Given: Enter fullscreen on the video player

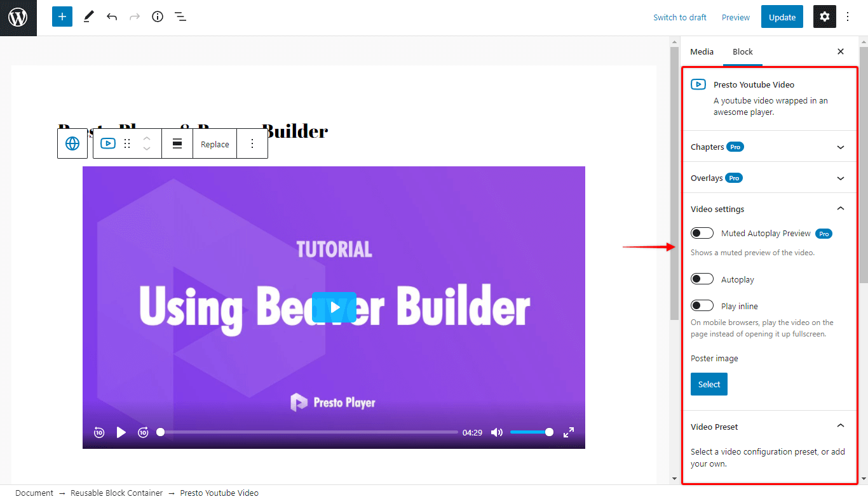Looking at the screenshot, I should point(569,432).
